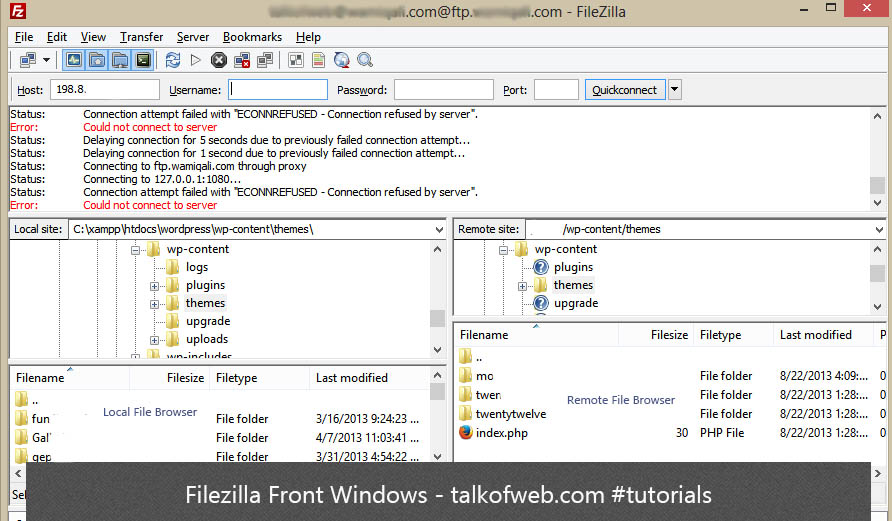Toggle transfer queue display

144,60
